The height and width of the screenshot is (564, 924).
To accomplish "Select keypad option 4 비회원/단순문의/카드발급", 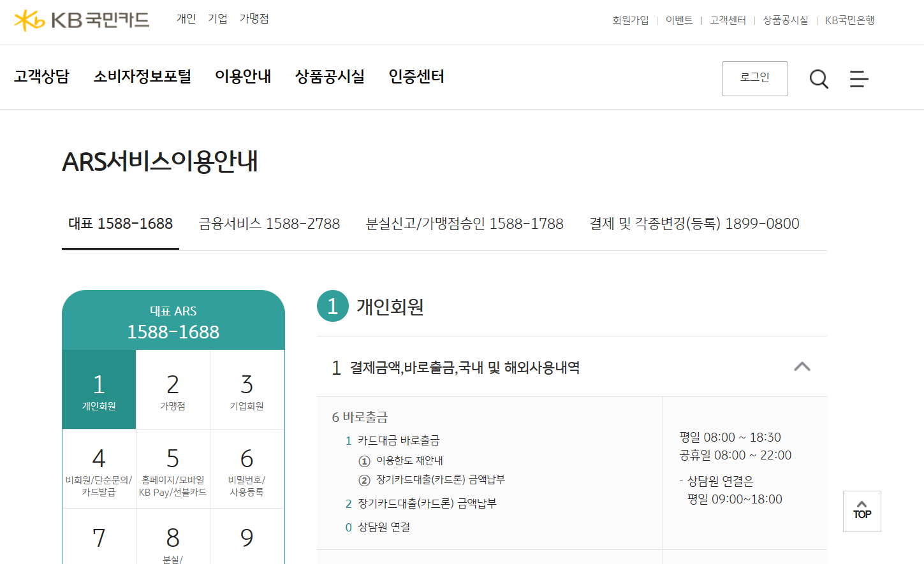I will click(99, 468).
